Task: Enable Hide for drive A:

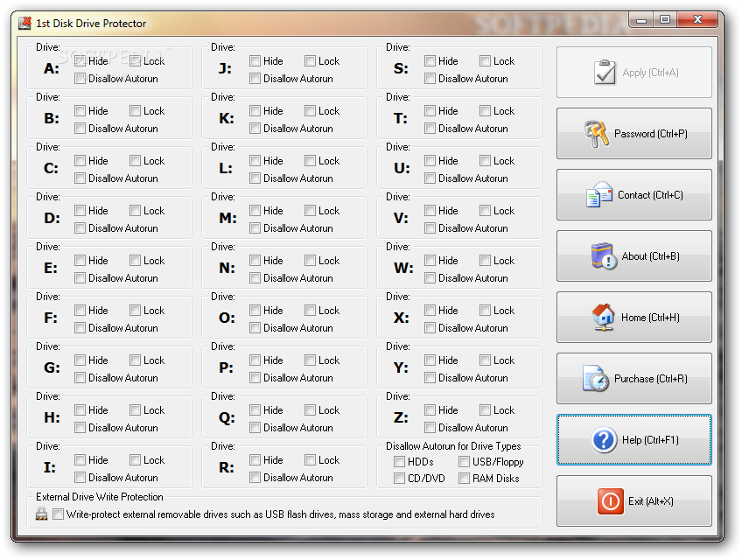Action: [80, 61]
